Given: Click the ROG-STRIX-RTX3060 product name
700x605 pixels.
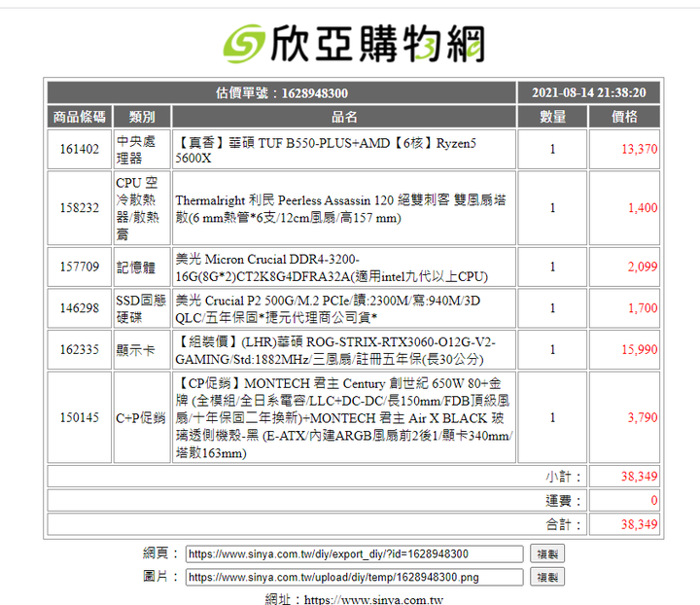Looking at the screenshot, I should (335, 350).
